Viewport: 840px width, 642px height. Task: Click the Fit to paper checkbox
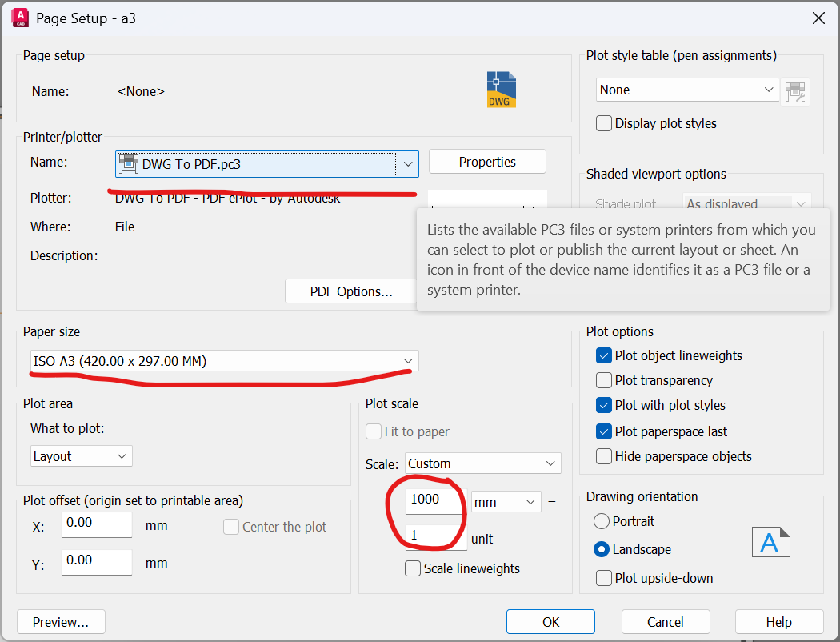(x=374, y=431)
